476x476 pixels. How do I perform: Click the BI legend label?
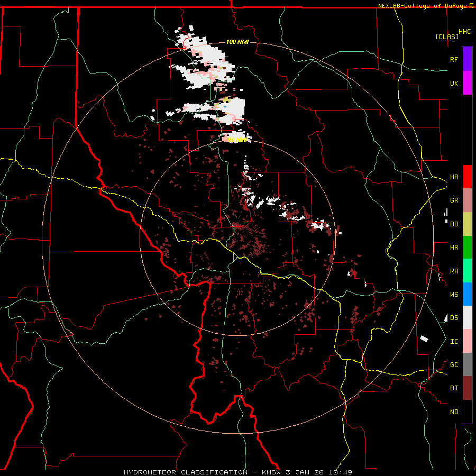[454, 388]
